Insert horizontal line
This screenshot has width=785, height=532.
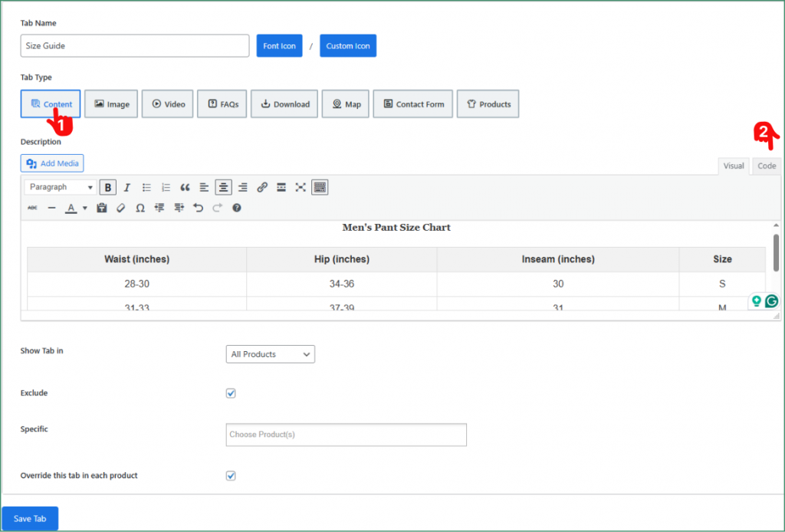coord(51,208)
